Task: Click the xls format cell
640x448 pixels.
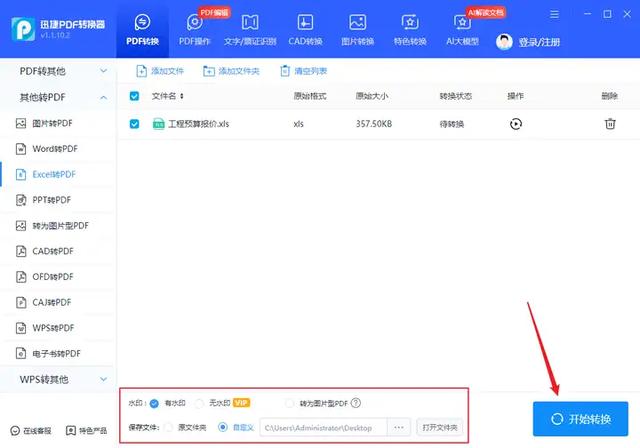Action: (298, 124)
